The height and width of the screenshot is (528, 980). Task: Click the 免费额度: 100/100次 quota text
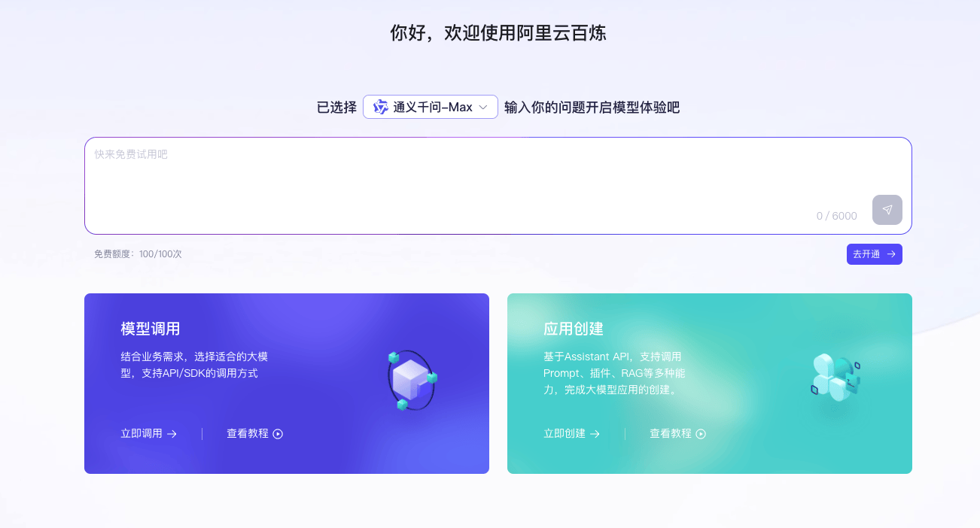[x=138, y=254]
